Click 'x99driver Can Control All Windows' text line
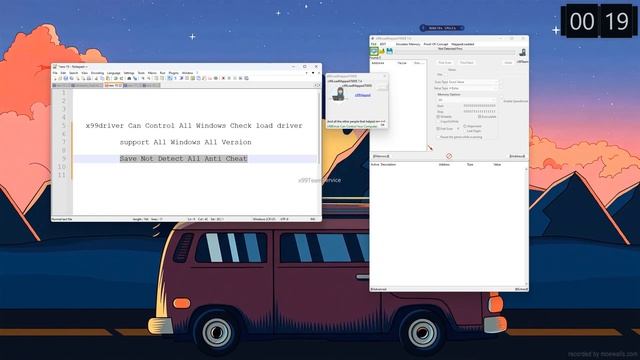This screenshot has height=360, width=640. 194,126
